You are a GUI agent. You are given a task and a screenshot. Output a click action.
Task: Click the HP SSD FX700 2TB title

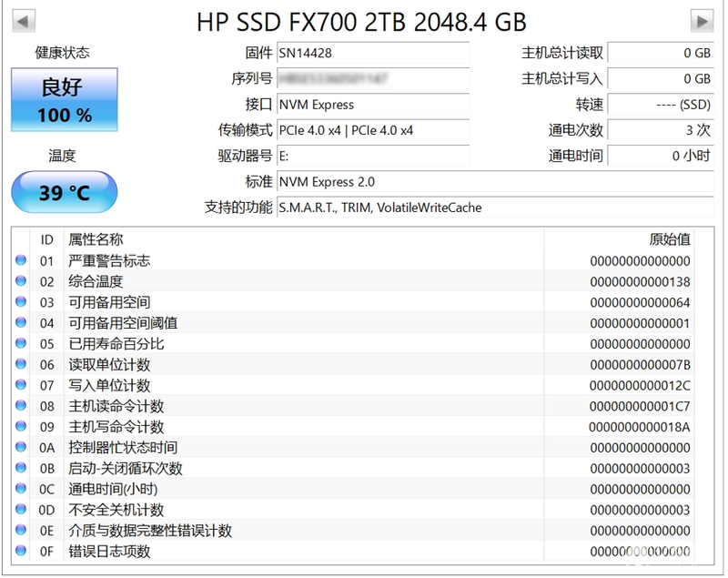click(x=361, y=22)
